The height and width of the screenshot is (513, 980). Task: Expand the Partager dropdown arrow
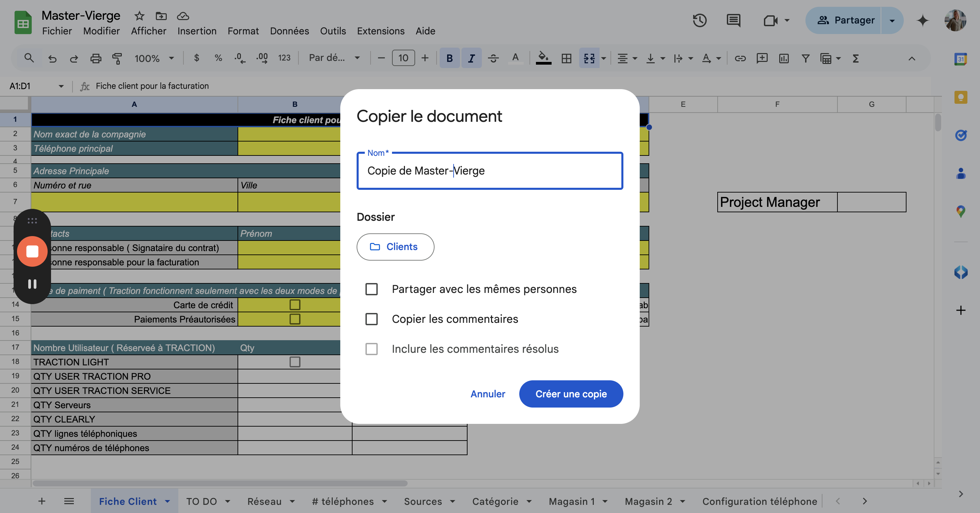coord(892,20)
